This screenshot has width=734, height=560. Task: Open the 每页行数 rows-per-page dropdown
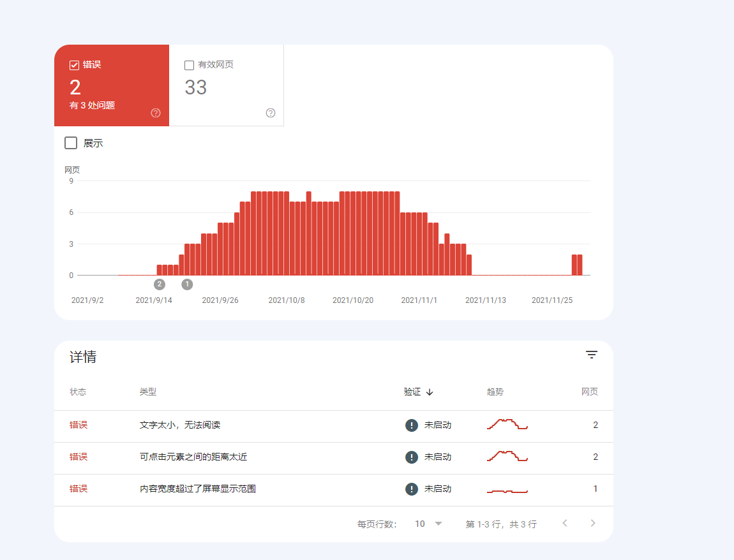(426, 523)
